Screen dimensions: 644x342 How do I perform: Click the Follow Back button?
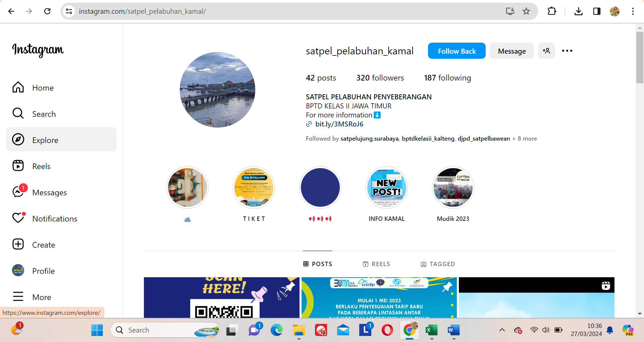pyautogui.click(x=457, y=51)
